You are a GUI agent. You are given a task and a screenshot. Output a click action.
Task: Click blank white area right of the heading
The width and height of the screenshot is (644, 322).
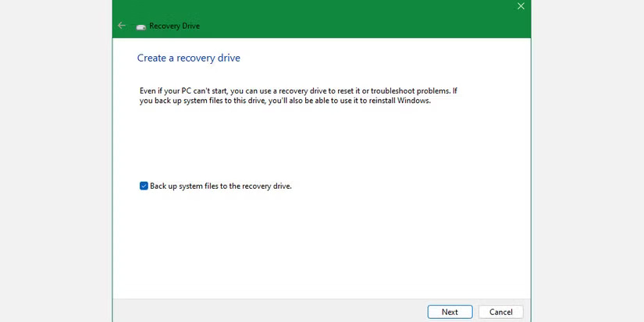pos(390,58)
